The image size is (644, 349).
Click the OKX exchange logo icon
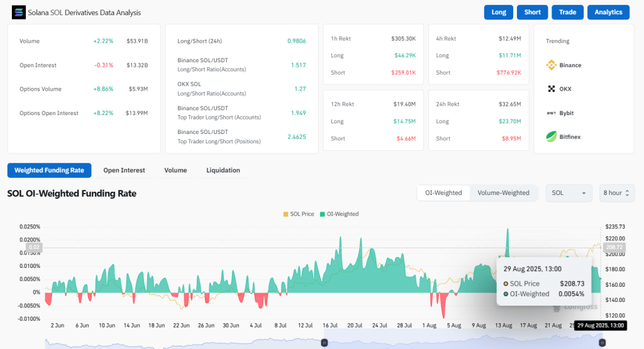(552, 89)
